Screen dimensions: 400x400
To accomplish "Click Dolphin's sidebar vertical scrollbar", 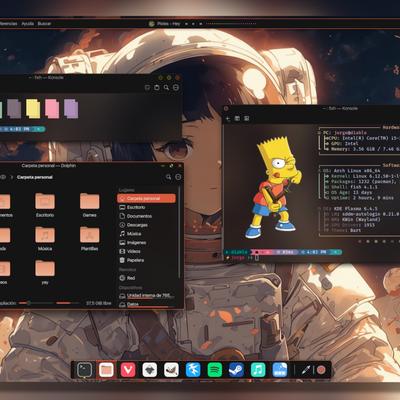I will click(x=180, y=233).
